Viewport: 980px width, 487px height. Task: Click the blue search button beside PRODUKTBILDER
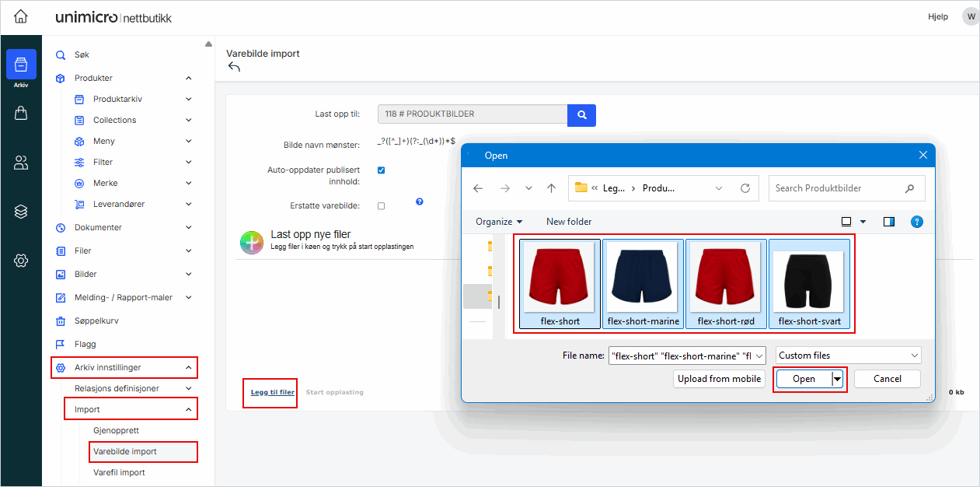point(581,114)
